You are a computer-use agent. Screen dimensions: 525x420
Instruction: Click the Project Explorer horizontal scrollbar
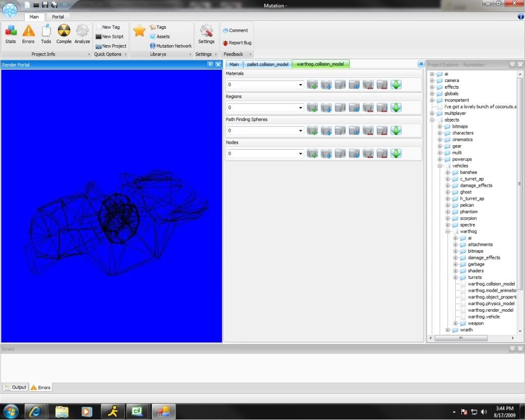(461, 338)
